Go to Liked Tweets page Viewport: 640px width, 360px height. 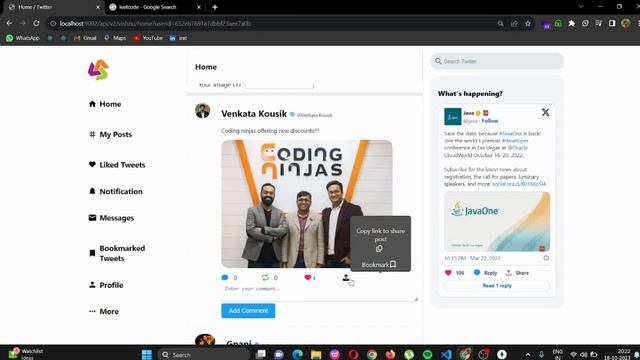(117, 165)
